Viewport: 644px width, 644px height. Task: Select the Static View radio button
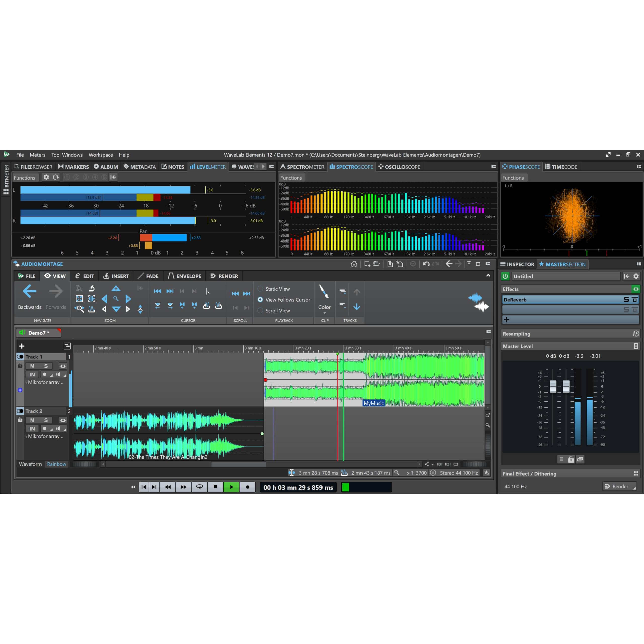[x=260, y=289]
